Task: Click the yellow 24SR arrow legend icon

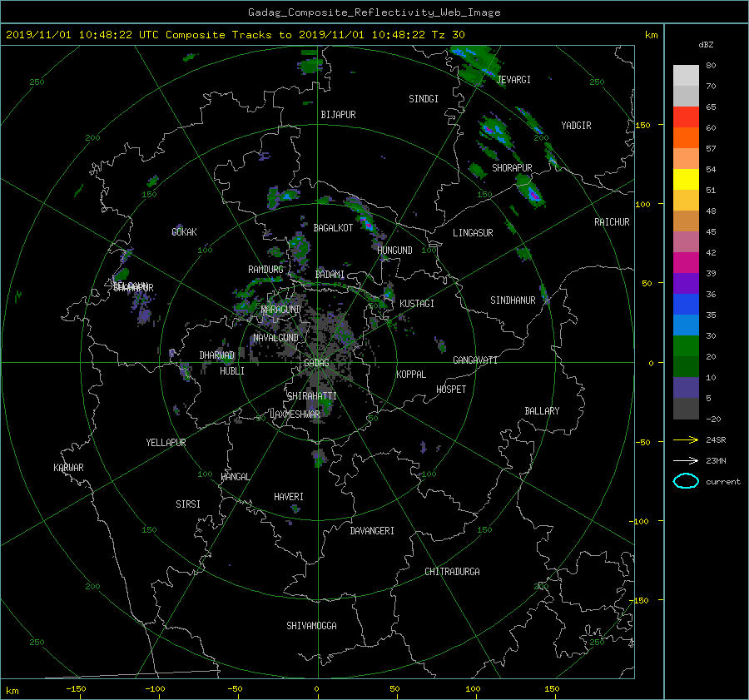Action: 686,440
